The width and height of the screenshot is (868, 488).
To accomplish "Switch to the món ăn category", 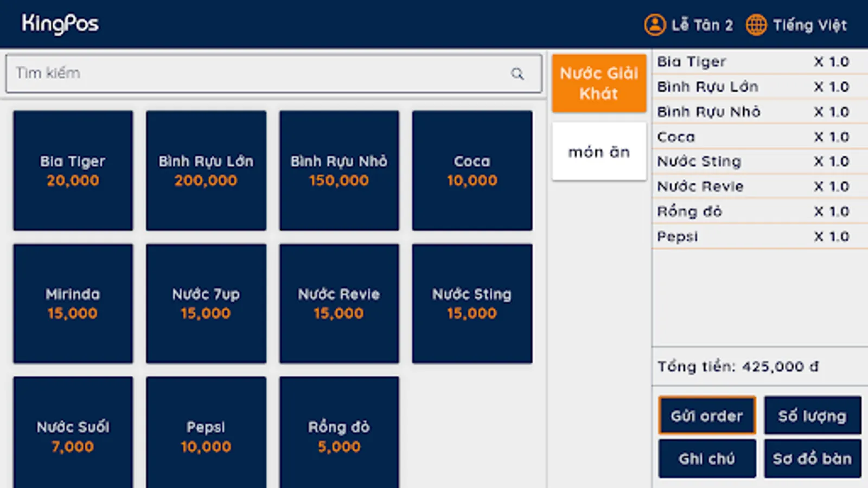I will point(599,151).
